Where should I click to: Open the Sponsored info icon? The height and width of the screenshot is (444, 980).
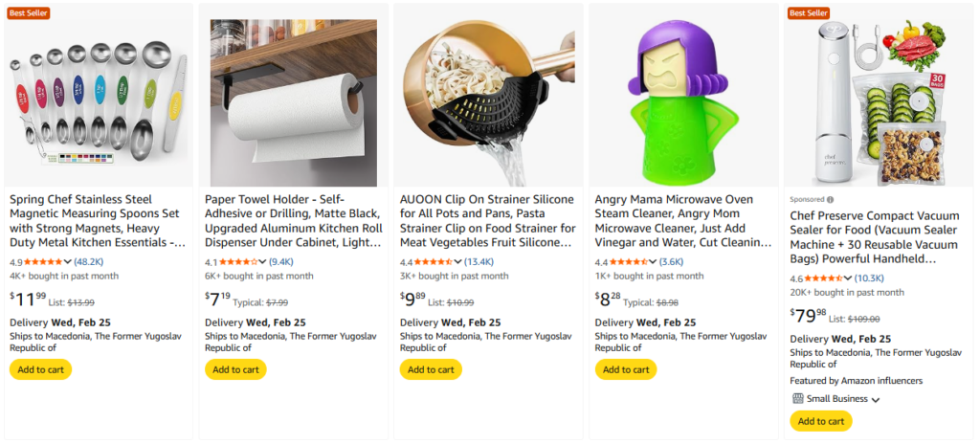[830, 199]
